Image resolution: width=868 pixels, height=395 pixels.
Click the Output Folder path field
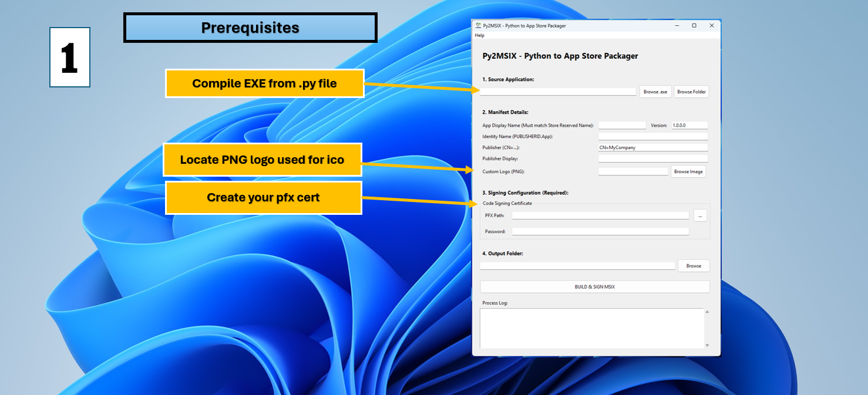click(577, 265)
